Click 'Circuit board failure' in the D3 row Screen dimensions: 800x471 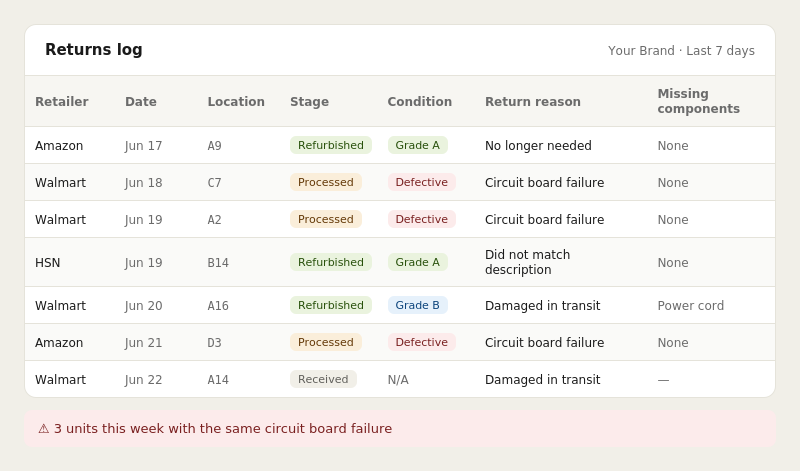(544, 342)
